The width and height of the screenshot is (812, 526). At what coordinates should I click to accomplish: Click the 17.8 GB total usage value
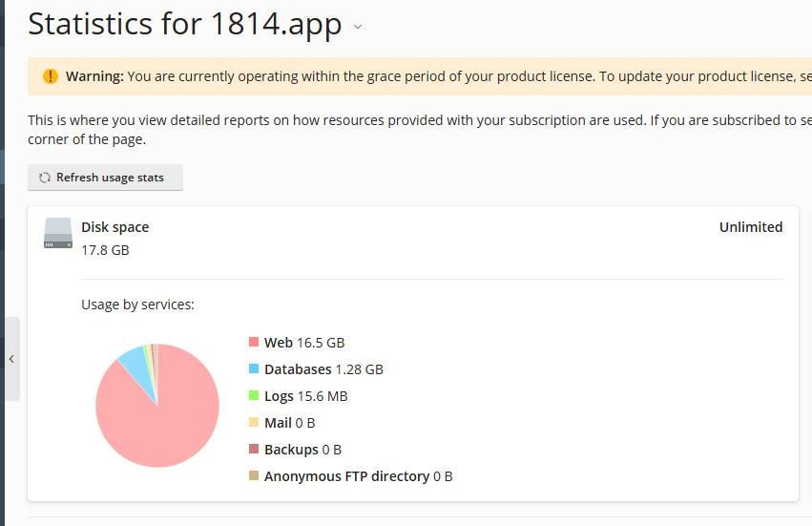(x=105, y=250)
